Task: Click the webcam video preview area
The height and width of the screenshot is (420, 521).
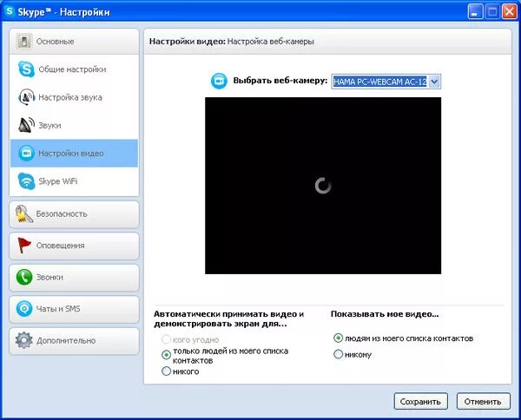Action: [323, 186]
